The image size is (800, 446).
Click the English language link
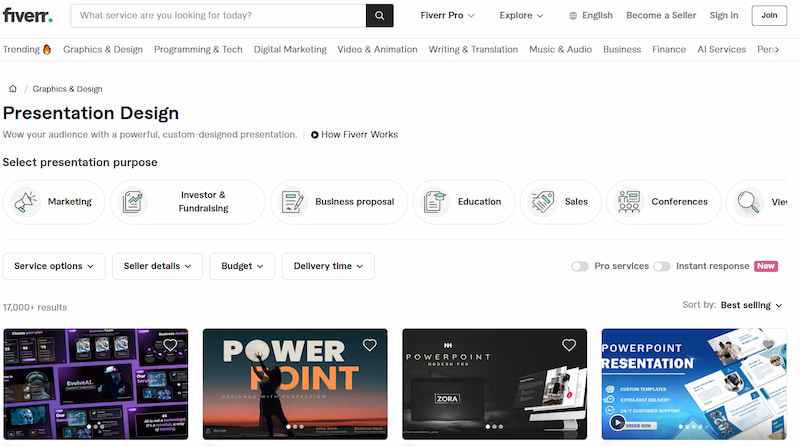tap(597, 15)
